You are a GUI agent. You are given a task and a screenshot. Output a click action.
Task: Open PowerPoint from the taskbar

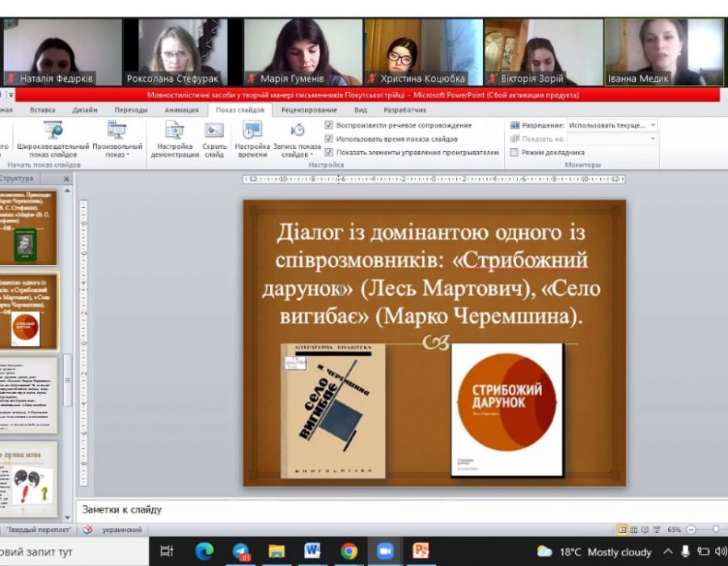point(421,551)
